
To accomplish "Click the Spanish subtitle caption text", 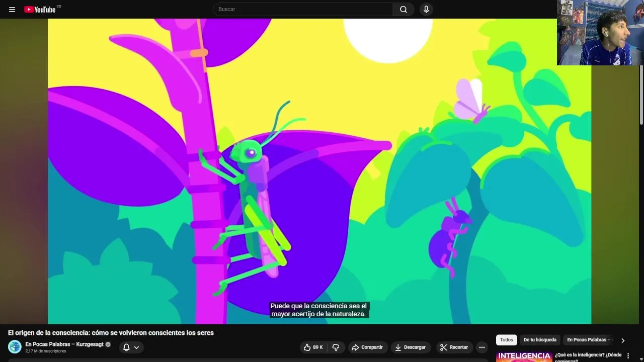I will pyautogui.click(x=318, y=310).
